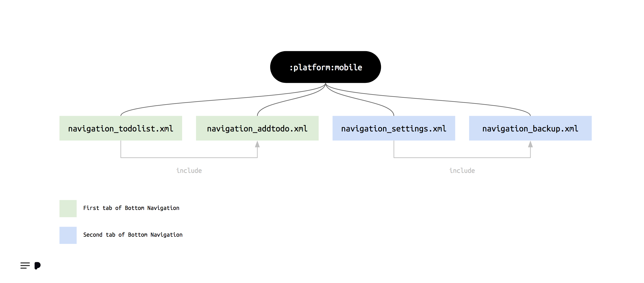Image resolution: width=644 pixels, height=283 pixels.
Task: Select the navigation_backup.xml box
Action: tap(530, 128)
